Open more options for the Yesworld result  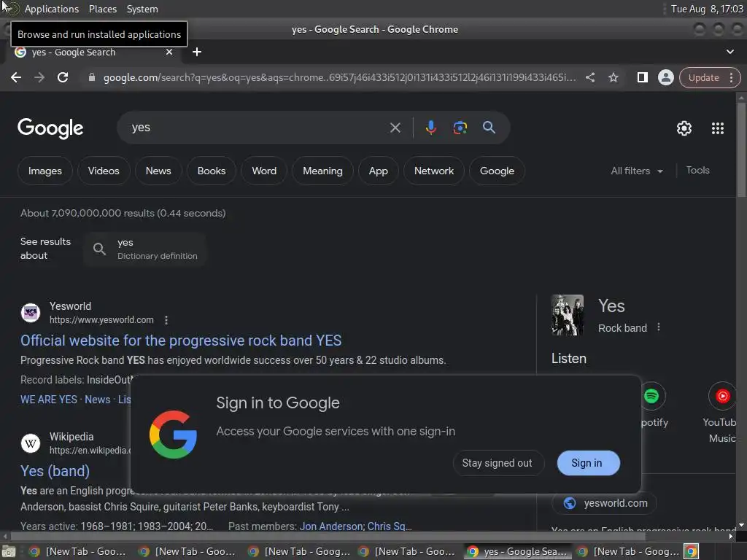(x=166, y=320)
